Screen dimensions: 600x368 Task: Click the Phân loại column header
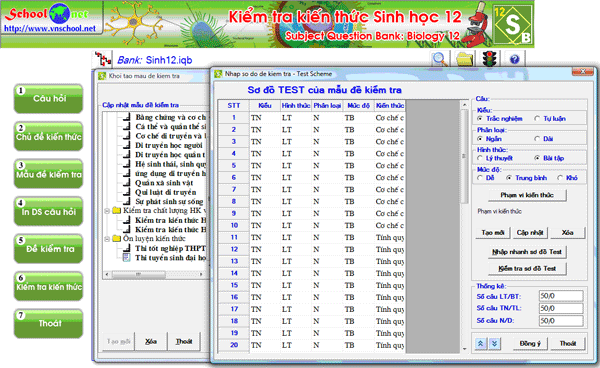tap(327, 106)
